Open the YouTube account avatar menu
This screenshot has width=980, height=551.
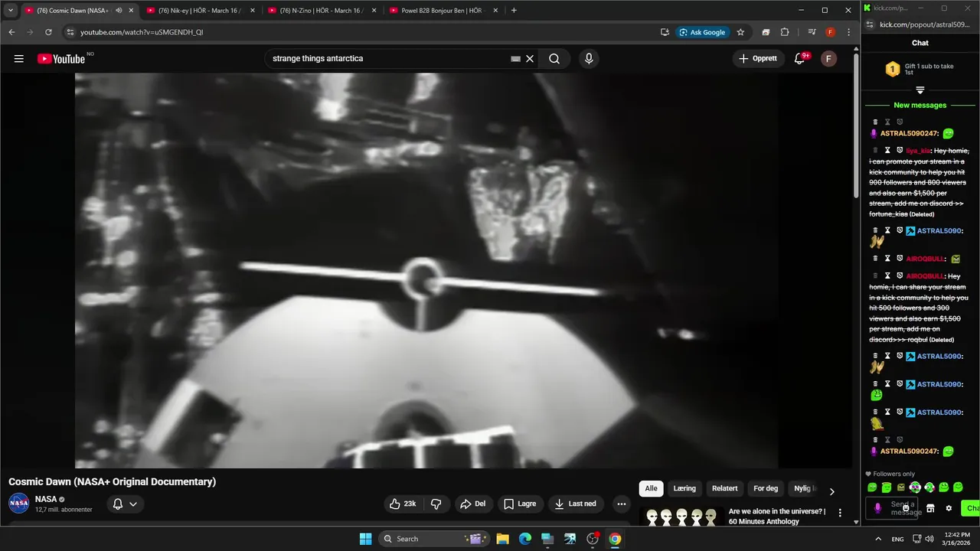click(x=828, y=59)
